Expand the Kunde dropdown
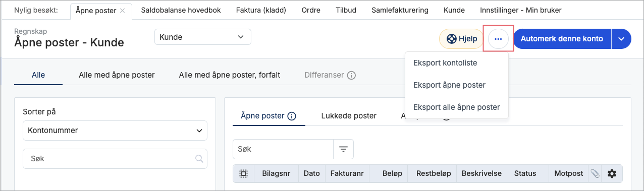Image resolution: width=644 pixels, height=191 pixels. click(x=202, y=37)
